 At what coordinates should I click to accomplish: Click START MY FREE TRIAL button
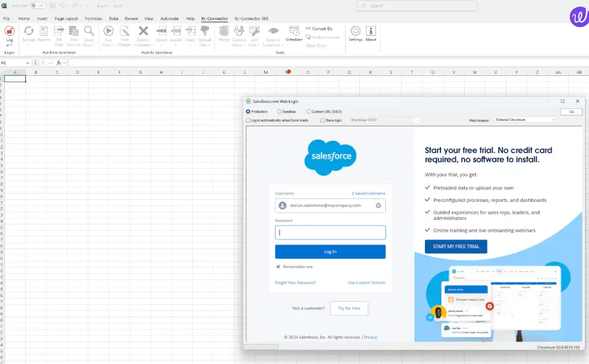pyautogui.click(x=456, y=246)
